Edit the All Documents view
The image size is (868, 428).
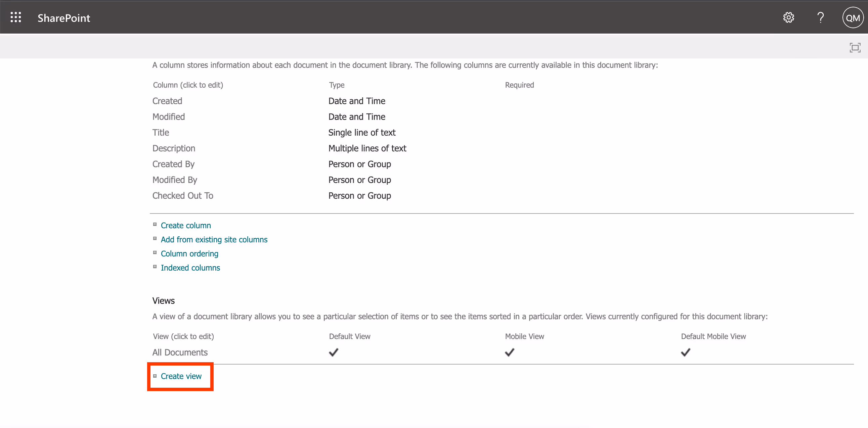tap(180, 352)
